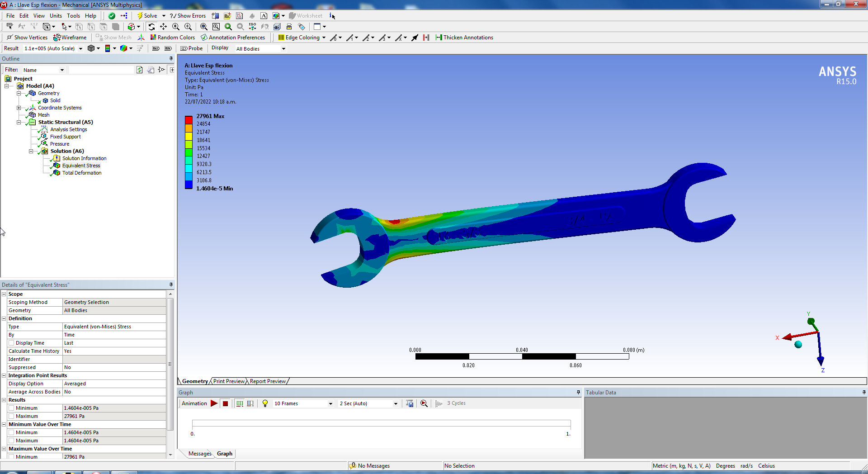Select Total Deformation in the outline tree
The width and height of the screenshot is (868, 474).
tap(81, 173)
